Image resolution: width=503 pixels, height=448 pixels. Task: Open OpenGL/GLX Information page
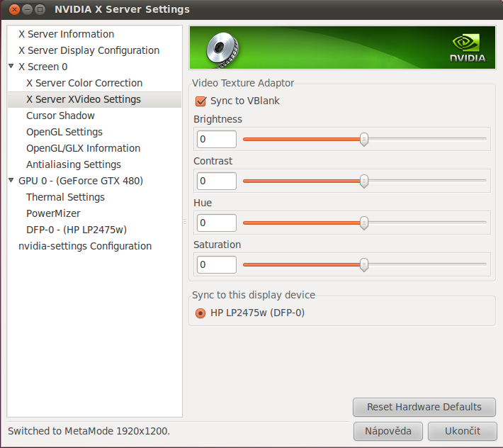click(x=83, y=148)
